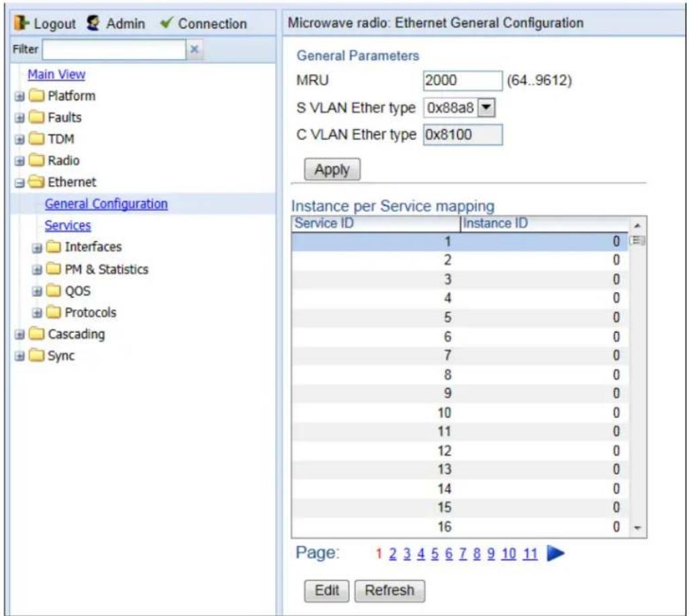689x616 pixels.
Task: Expand the Sync tree node
Action: (19, 356)
